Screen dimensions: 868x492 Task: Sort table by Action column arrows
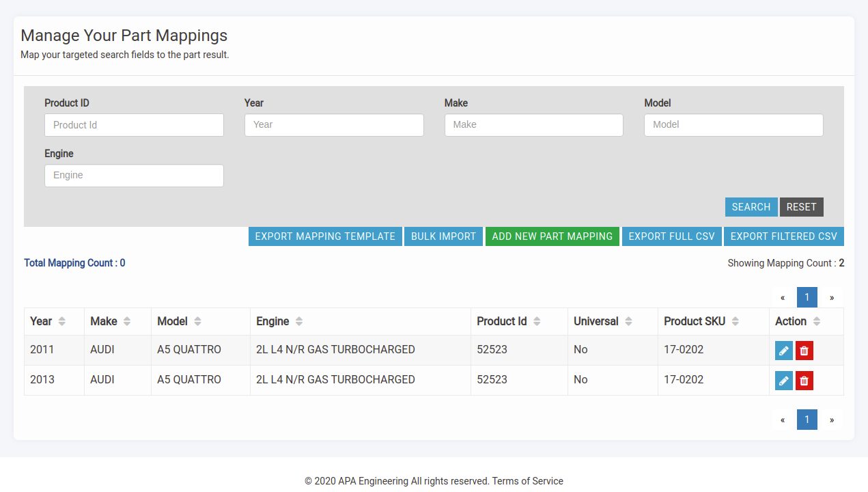pyautogui.click(x=817, y=321)
